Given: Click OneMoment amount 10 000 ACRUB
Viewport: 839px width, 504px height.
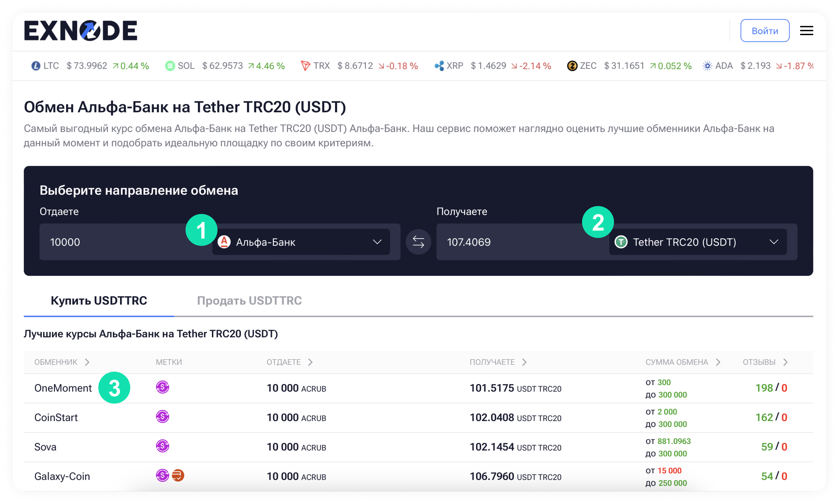Looking at the screenshot, I should [x=296, y=388].
